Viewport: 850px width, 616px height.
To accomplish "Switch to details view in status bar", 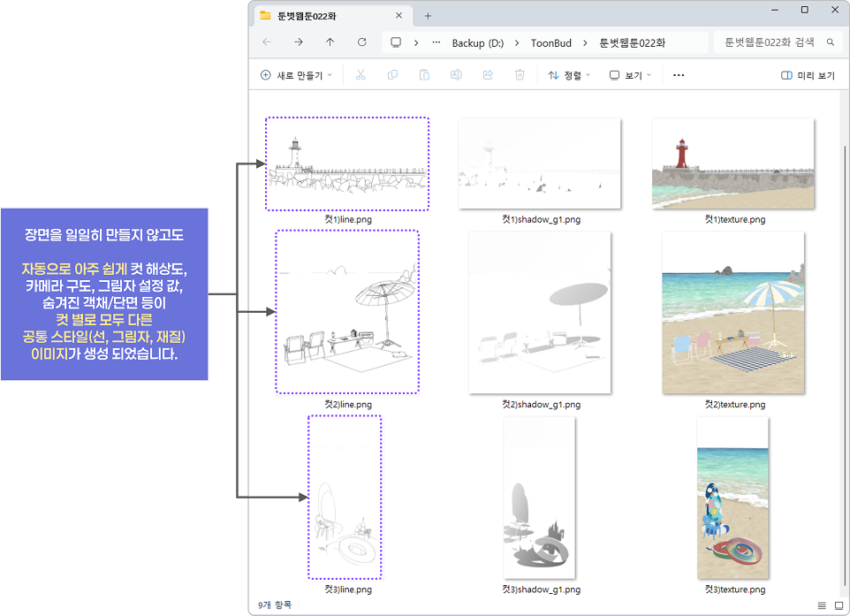I will (822, 605).
